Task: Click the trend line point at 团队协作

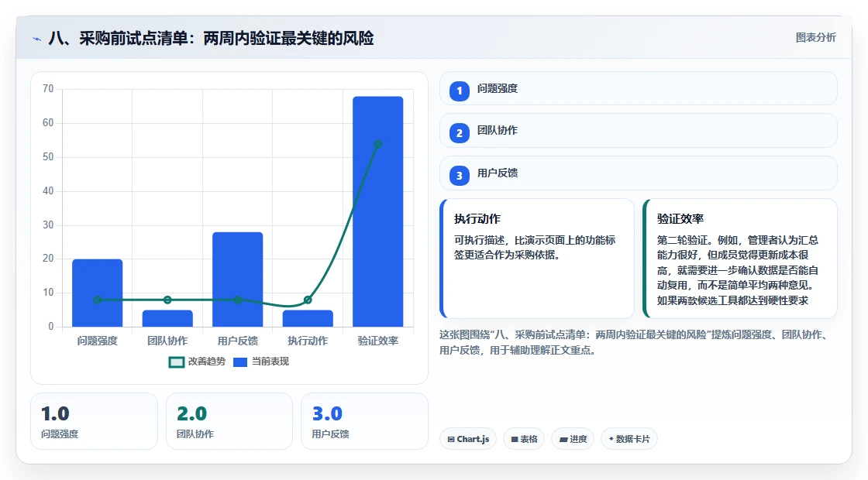Action: click(167, 300)
